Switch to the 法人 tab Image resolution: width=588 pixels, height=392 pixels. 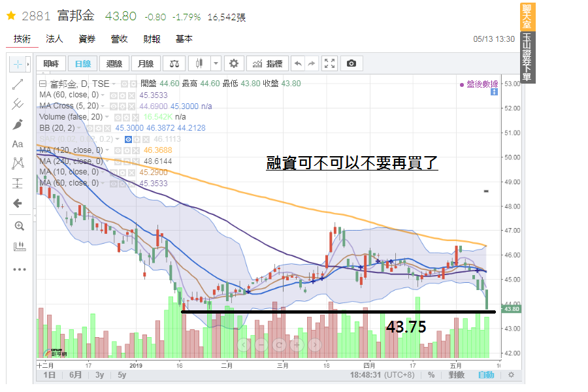tap(54, 39)
